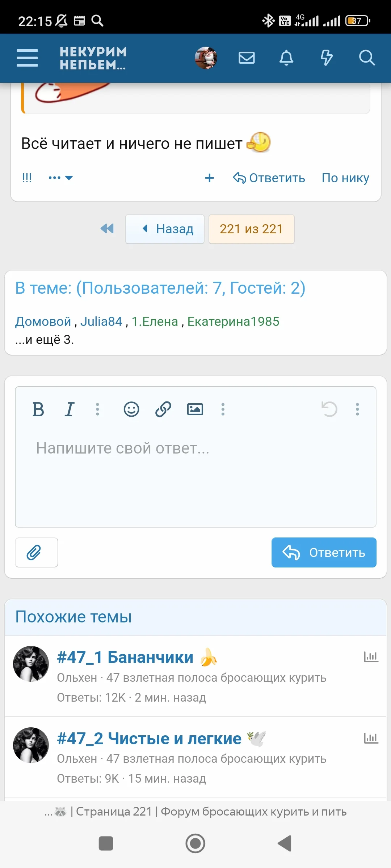Submit reply with the Ответить button
This screenshot has height=868, width=391.
click(324, 552)
